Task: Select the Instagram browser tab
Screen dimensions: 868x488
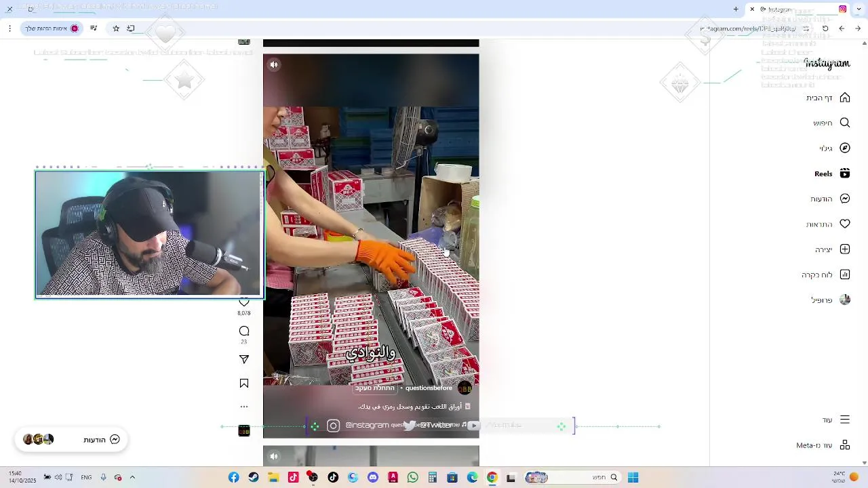Action: (x=799, y=9)
